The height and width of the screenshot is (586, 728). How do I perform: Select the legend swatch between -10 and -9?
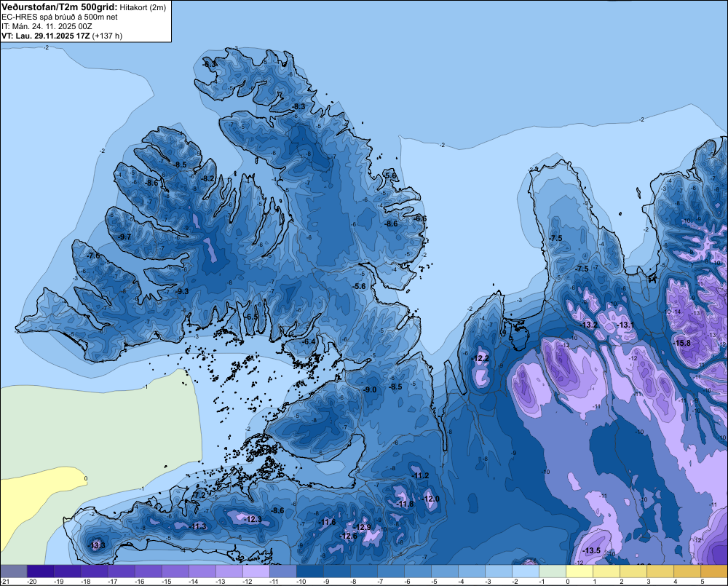click(x=309, y=571)
